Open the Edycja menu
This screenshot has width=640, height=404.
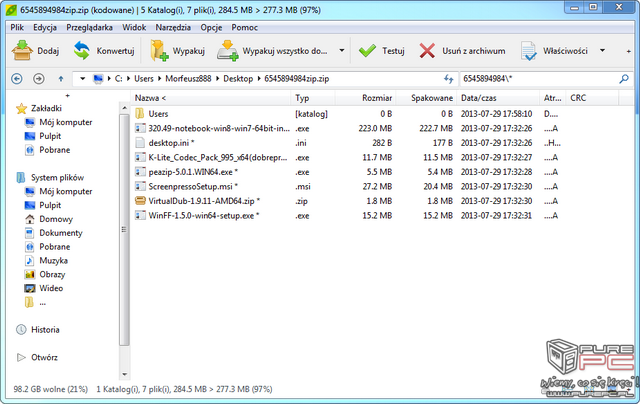pos(45,27)
